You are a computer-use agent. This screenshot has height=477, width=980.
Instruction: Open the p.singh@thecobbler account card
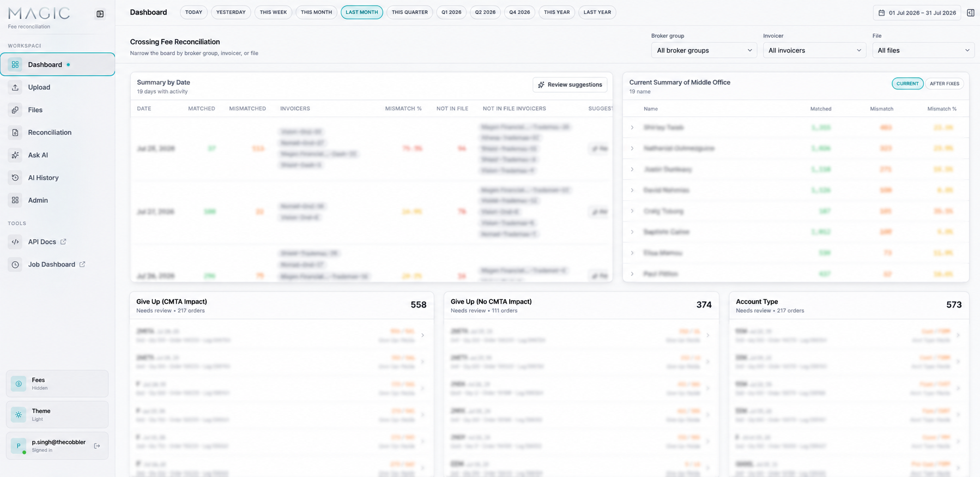click(x=57, y=446)
